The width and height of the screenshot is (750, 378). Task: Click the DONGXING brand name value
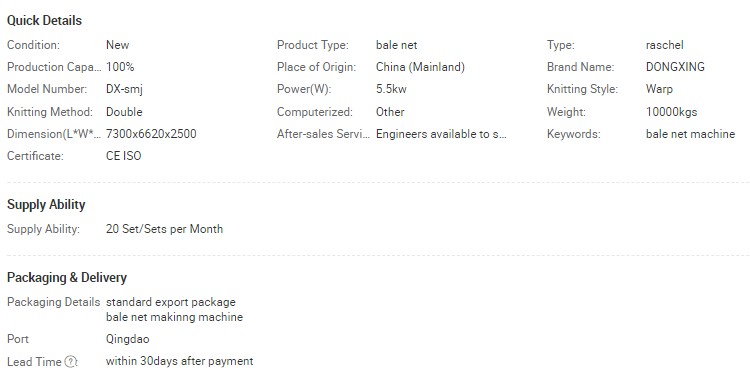coord(675,67)
